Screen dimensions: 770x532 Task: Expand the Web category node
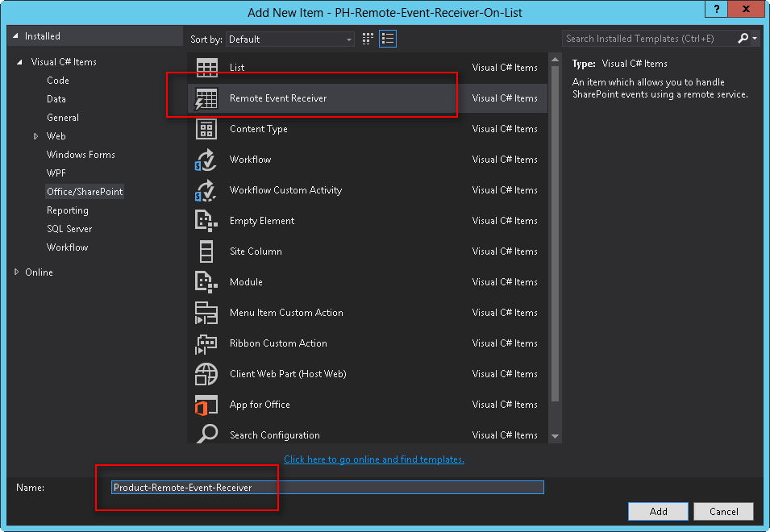pos(36,136)
